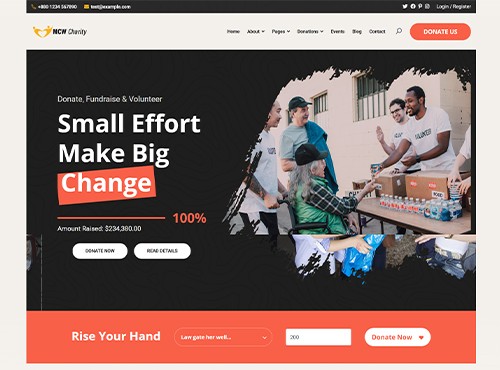The width and height of the screenshot is (500, 370).
Task: Click the search magnifier icon
Action: tap(399, 31)
